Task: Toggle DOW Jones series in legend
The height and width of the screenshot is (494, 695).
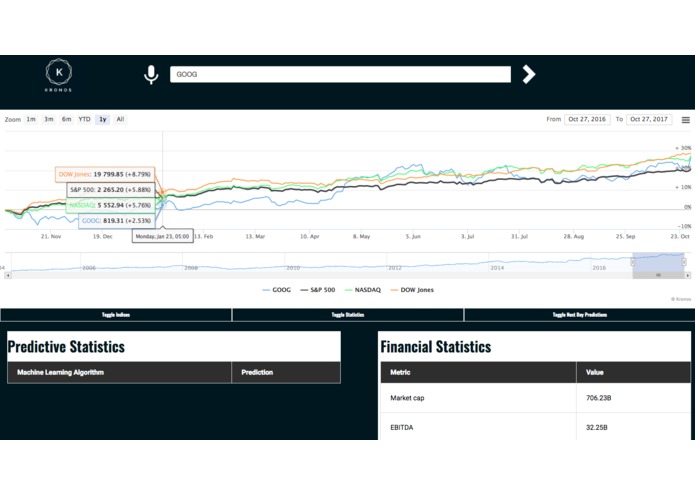Action: point(412,290)
